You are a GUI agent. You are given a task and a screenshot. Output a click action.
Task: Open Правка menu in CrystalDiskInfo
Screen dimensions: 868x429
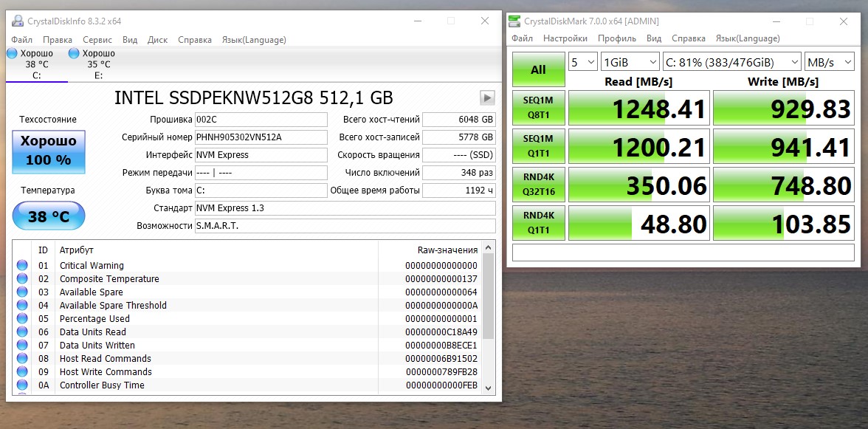(58, 40)
